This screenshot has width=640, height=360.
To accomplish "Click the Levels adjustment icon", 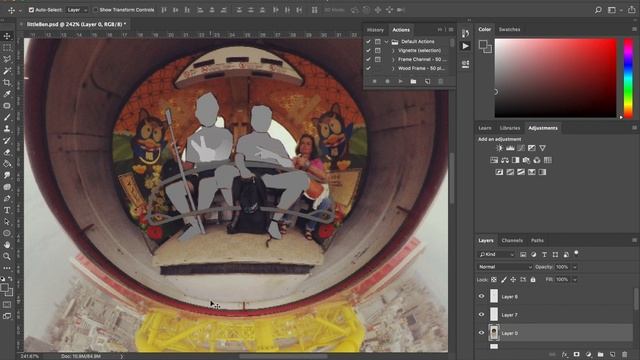I will (x=510, y=148).
